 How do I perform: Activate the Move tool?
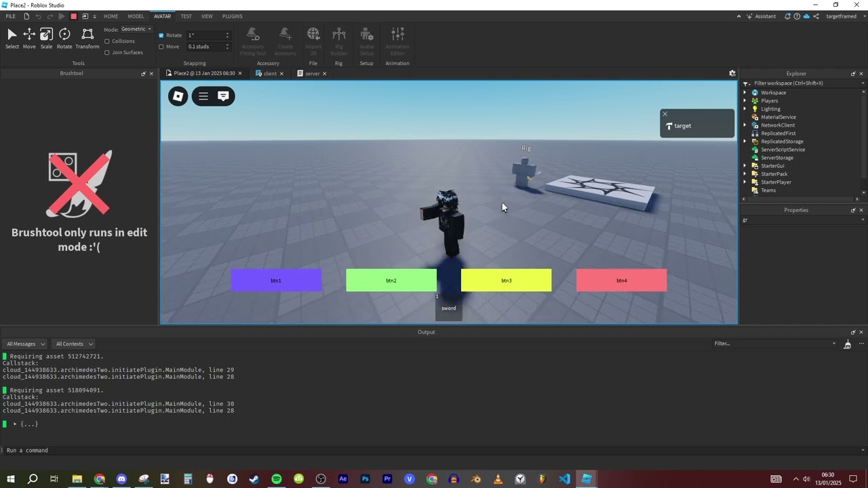tap(29, 39)
